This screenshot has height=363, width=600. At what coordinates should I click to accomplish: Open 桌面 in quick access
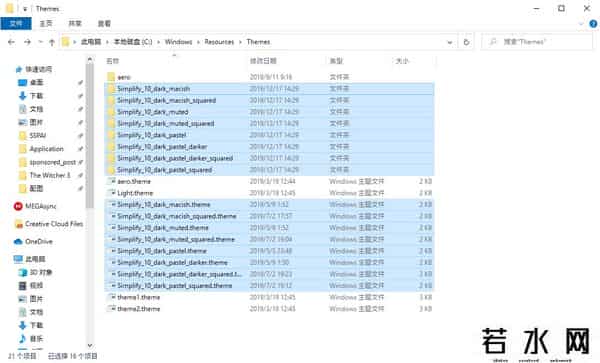pos(36,83)
